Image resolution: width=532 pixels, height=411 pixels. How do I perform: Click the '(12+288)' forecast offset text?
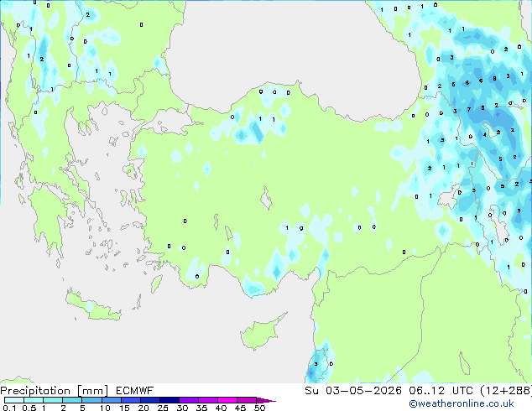506,391
